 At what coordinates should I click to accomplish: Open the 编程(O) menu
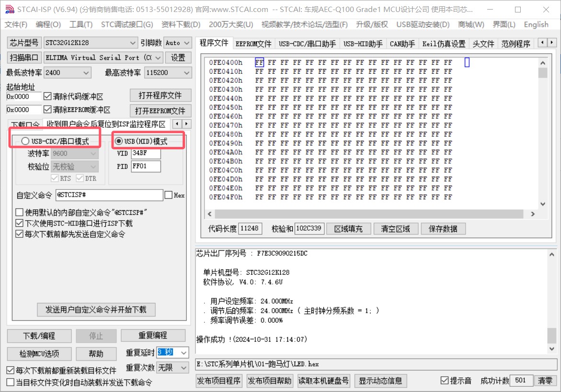coord(48,24)
